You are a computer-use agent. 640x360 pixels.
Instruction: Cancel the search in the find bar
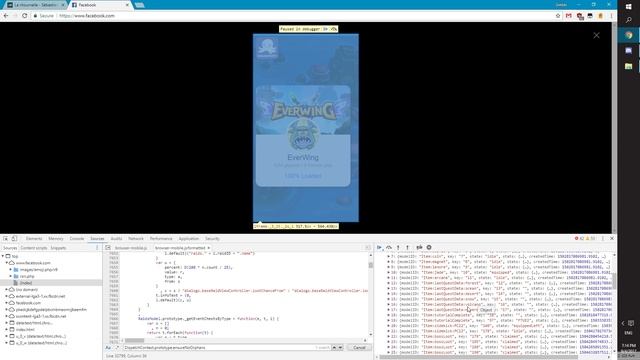359,348
